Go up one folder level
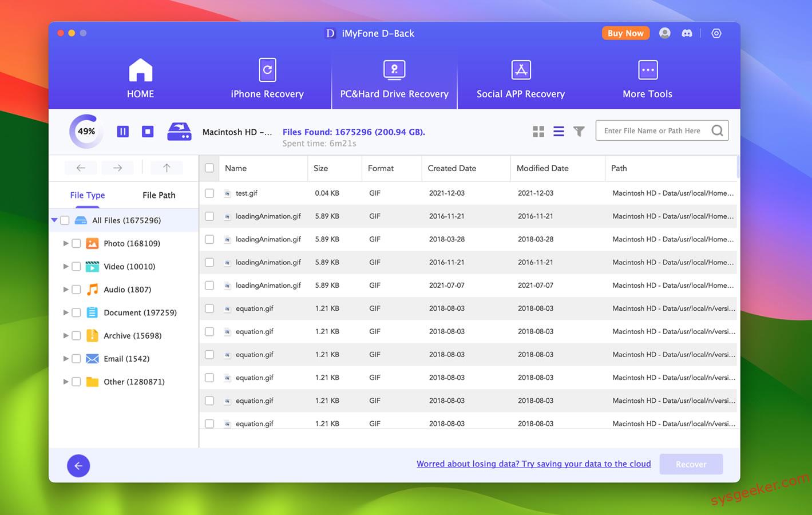The height and width of the screenshot is (515, 812). [167, 168]
